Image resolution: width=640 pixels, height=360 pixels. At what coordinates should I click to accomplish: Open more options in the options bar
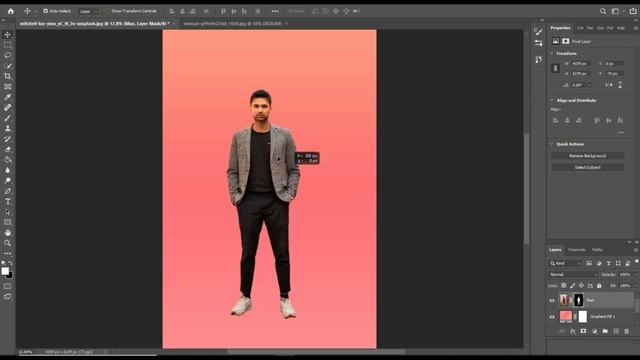click(x=275, y=11)
